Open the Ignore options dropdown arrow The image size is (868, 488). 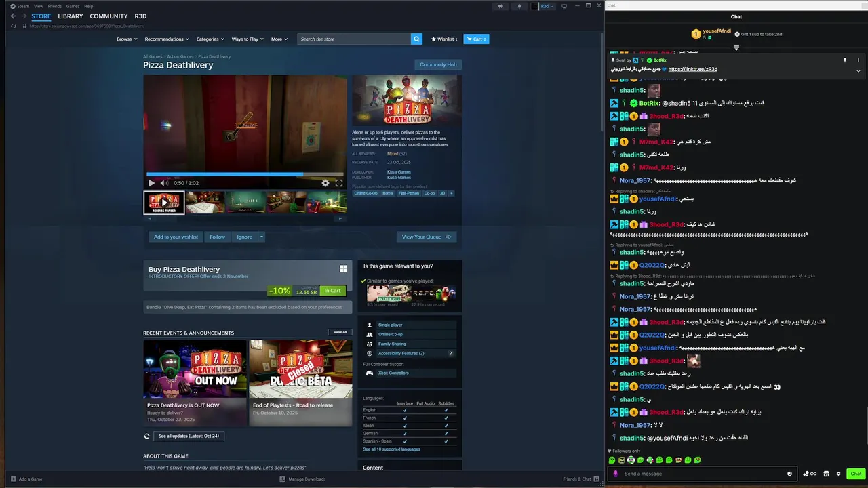coord(262,237)
